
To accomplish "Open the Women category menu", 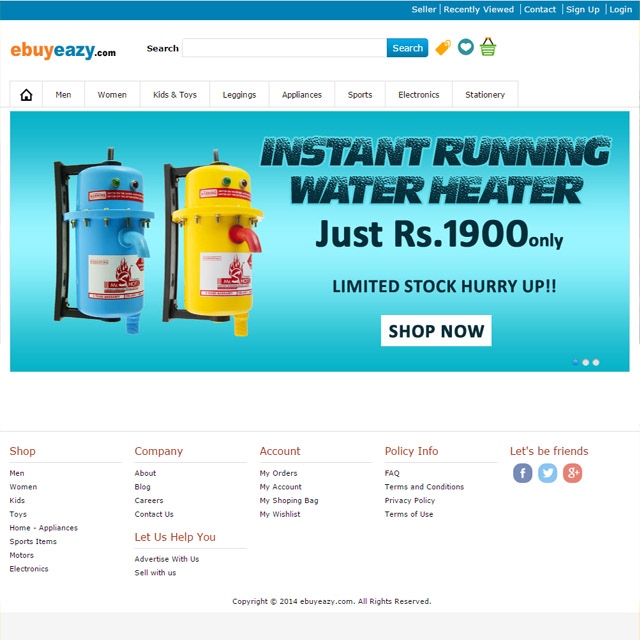I will coord(112,95).
